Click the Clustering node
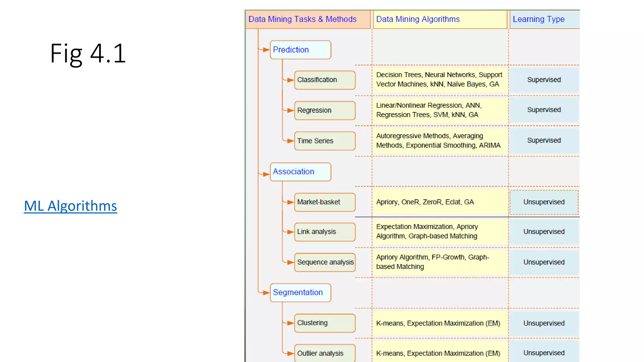Image resolution: width=644 pixels, height=362 pixels. click(x=325, y=323)
